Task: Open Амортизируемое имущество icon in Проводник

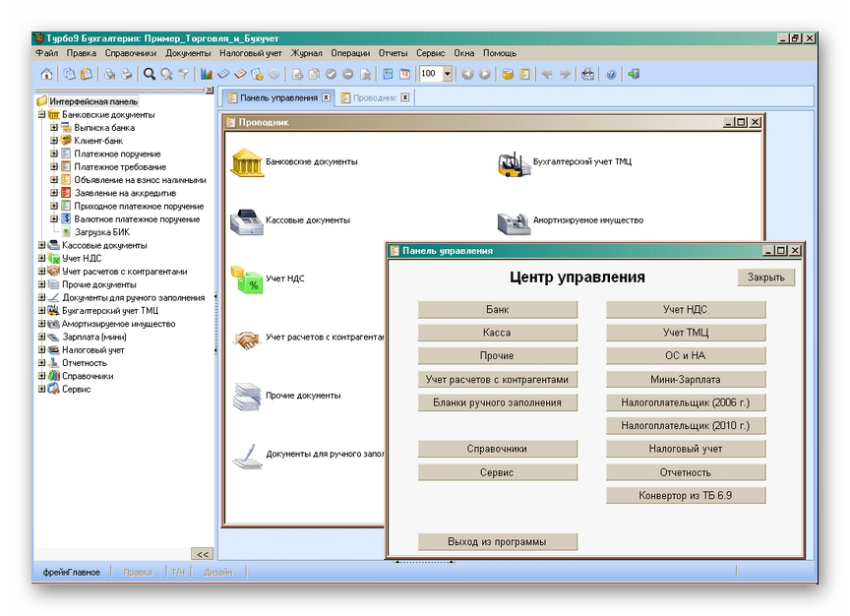Action: coord(514,222)
